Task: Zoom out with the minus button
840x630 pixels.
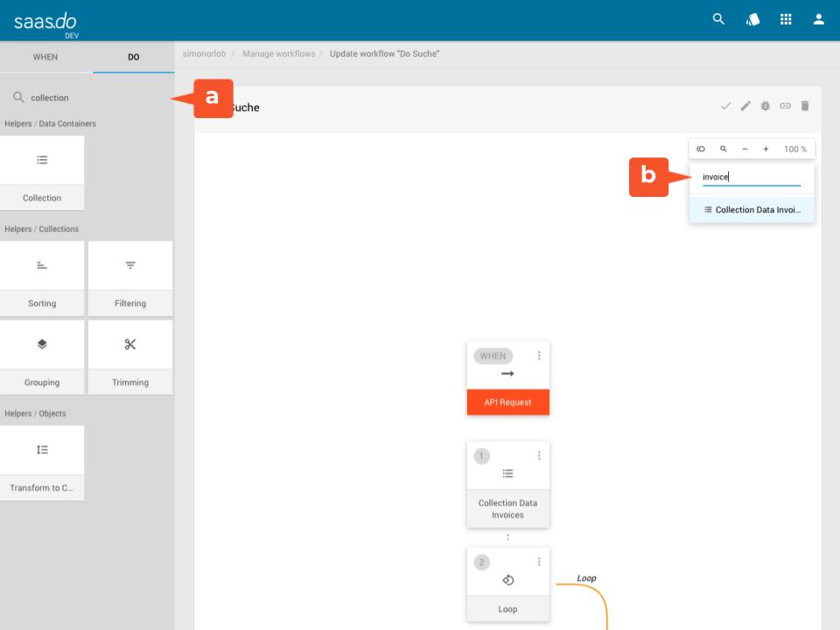Action: [x=745, y=150]
